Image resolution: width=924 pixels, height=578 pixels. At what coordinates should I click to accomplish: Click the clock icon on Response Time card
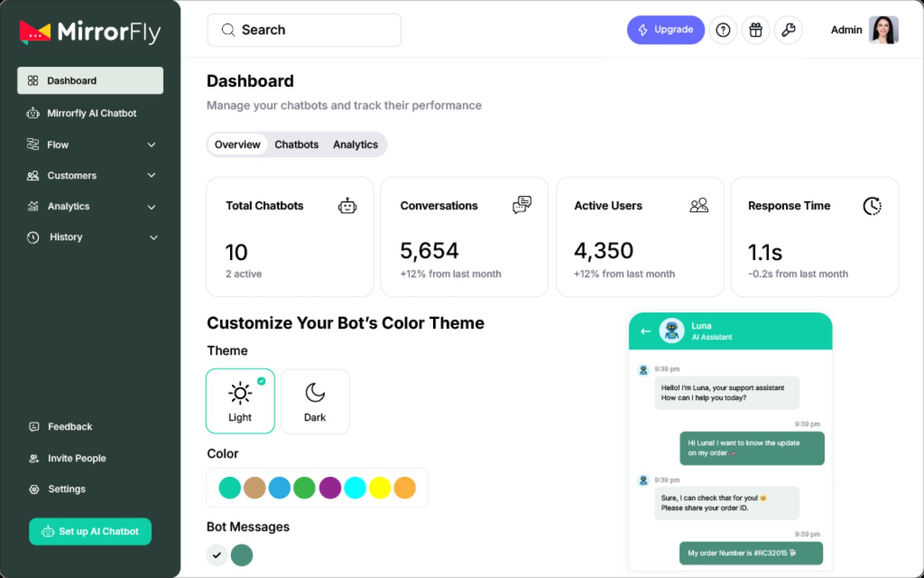point(872,205)
